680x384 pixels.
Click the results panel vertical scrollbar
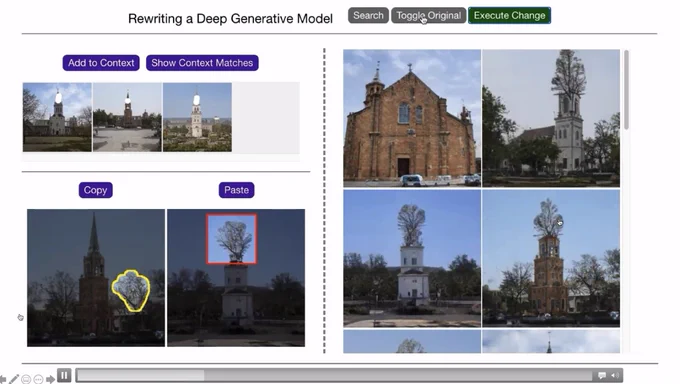click(x=626, y=90)
